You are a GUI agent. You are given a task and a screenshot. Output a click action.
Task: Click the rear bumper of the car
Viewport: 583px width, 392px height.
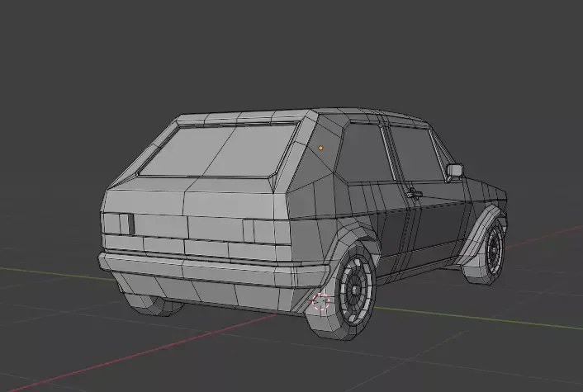215,268
